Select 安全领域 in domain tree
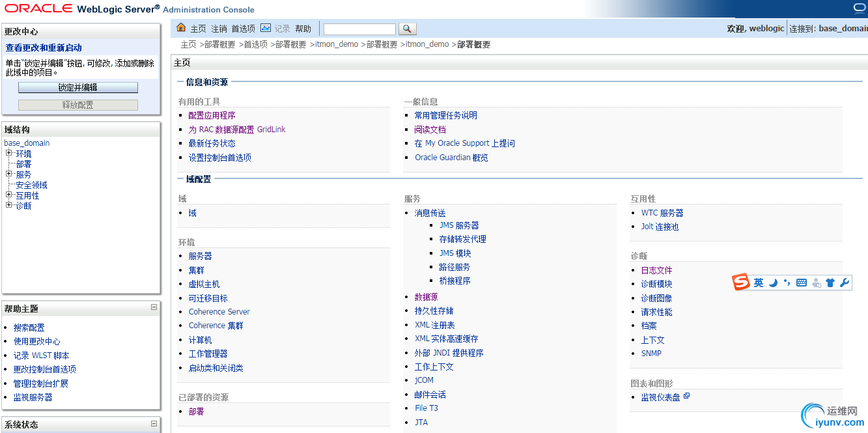Image resolution: width=868 pixels, height=433 pixels. pos(31,185)
